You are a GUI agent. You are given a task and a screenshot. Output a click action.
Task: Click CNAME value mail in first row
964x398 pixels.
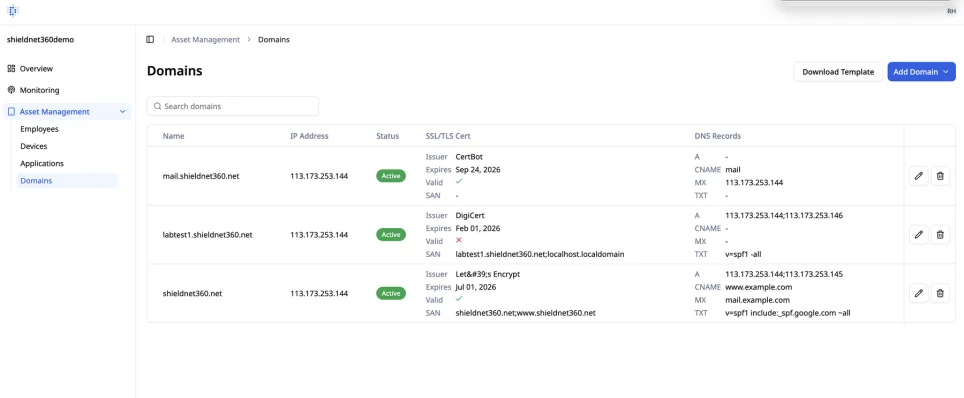coord(732,170)
